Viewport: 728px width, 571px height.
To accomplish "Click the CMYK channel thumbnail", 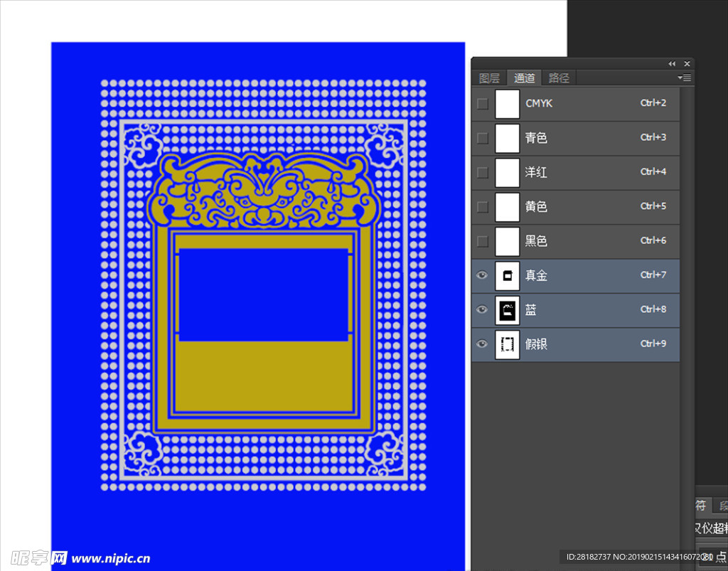I will point(508,104).
